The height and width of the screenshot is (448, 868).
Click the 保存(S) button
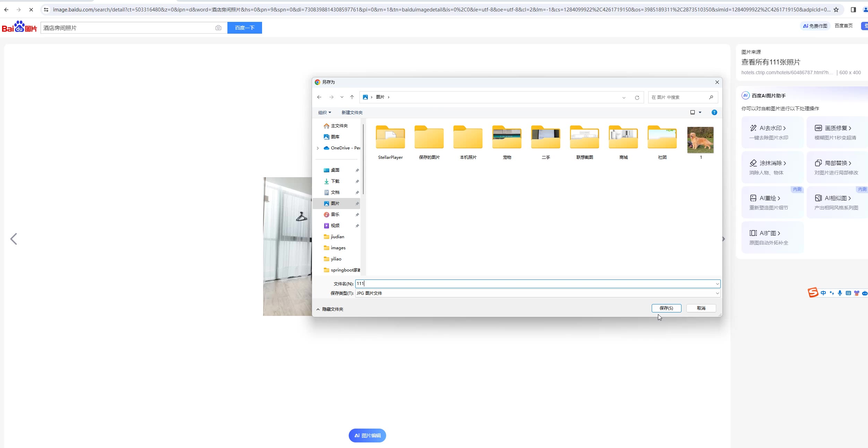(666, 308)
